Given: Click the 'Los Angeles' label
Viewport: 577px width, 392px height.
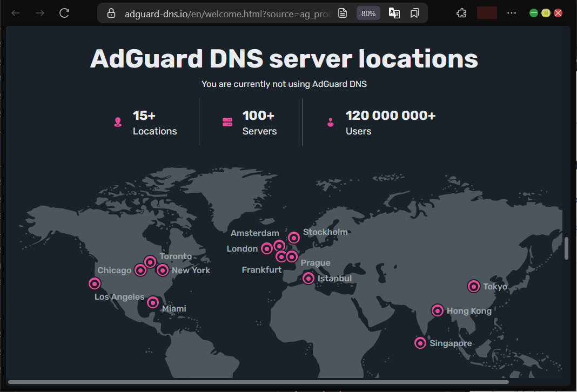Looking at the screenshot, I should (x=119, y=297).
